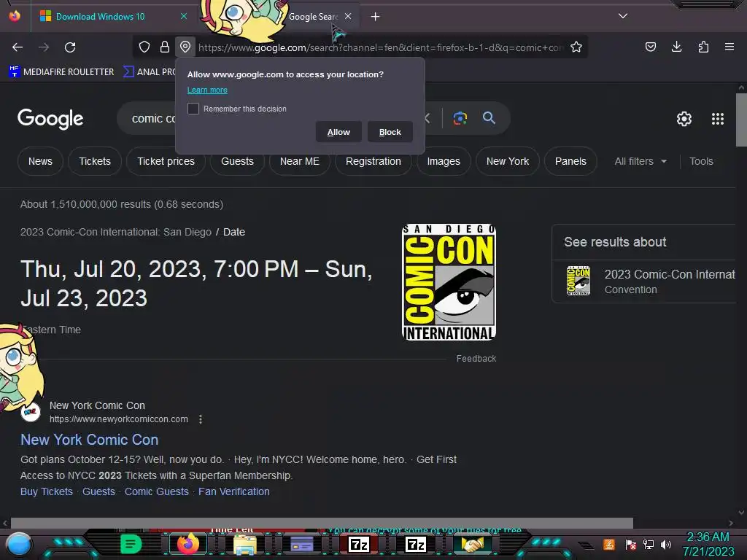Open the handshake icon on the taskbar

click(x=472, y=544)
